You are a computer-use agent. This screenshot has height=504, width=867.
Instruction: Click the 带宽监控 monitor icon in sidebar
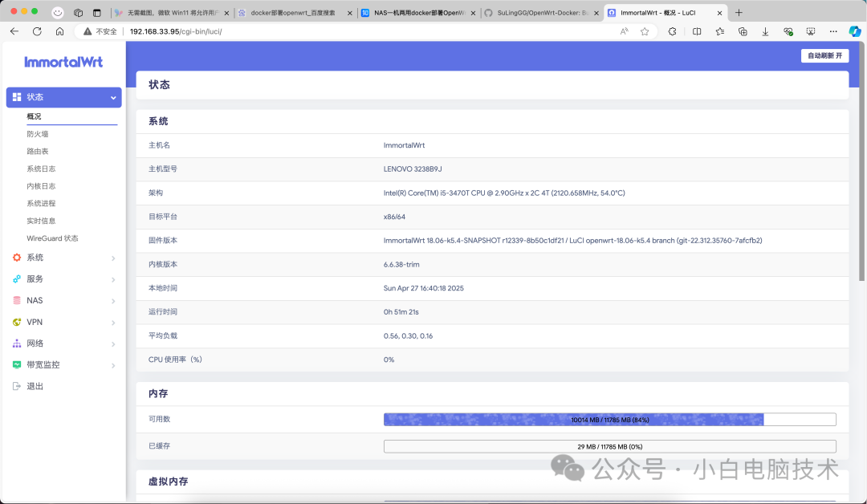click(x=17, y=364)
